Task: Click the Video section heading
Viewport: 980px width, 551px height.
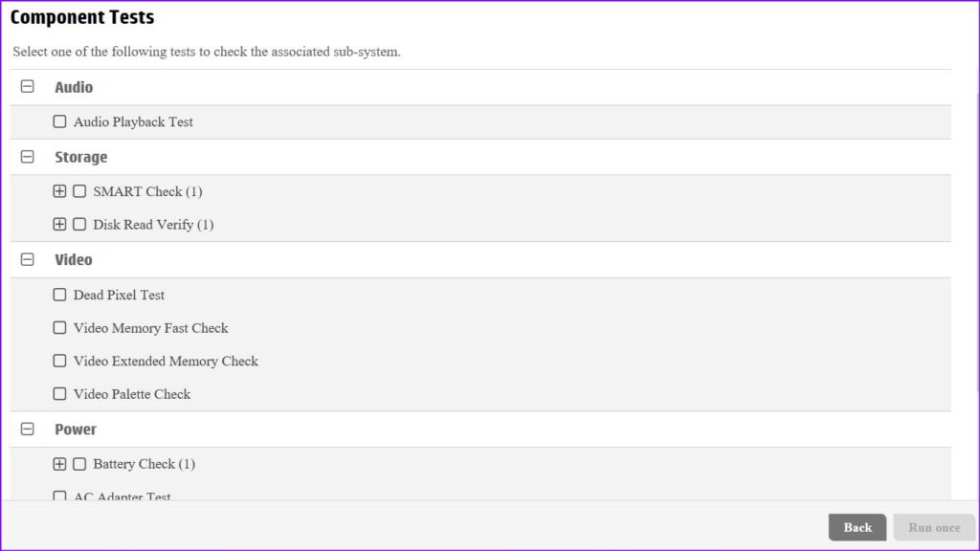Action: (73, 259)
